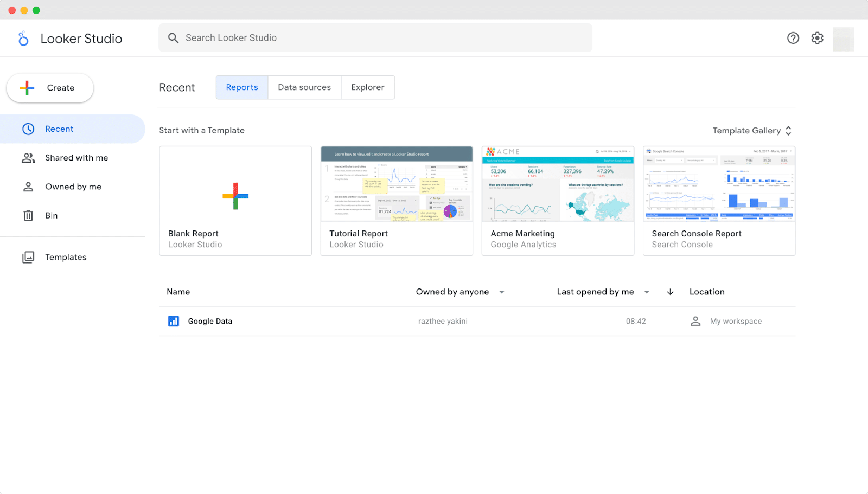The height and width of the screenshot is (494, 868).
Task: Click the Google Data report chart icon
Action: point(174,322)
